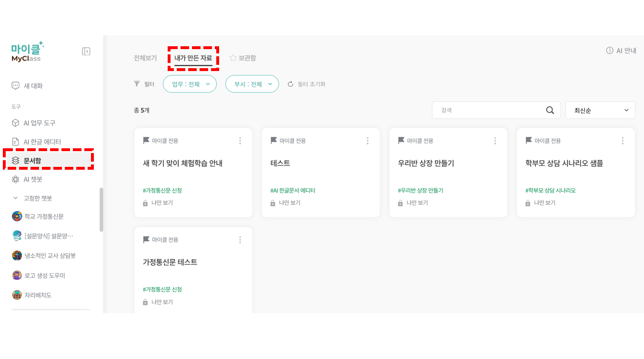This screenshot has width=644, height=359.
Task: Open the 새 학기 맞이 체험학습 안내 card
Action: pyautogui.click(x=193, y=173)
